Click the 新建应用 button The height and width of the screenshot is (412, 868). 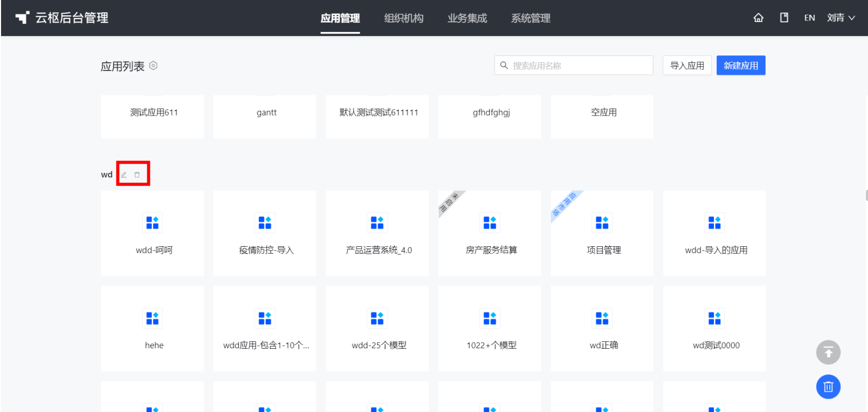(x=741, y=65)
